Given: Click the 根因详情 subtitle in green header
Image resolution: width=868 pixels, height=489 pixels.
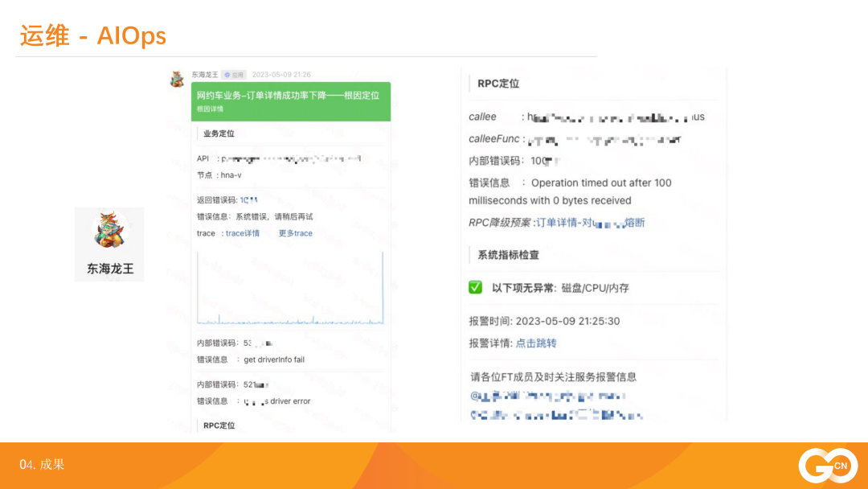Looking at the screenshot, I should (211, 109).
